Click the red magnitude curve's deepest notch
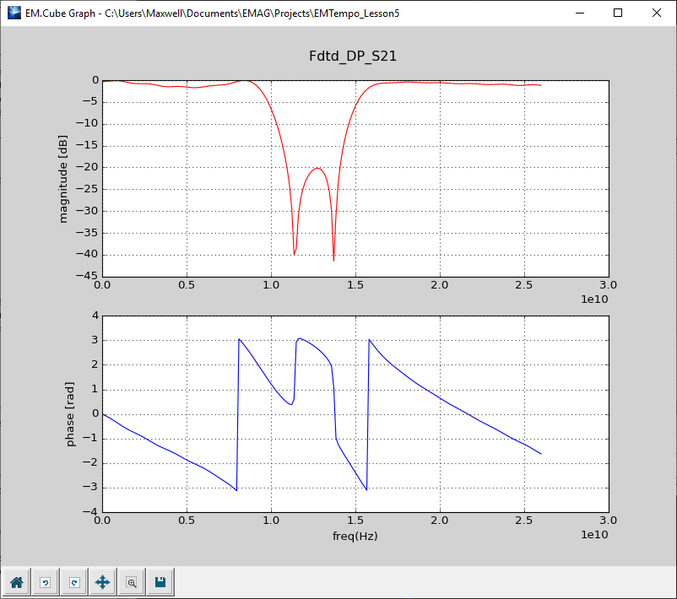677x599 pixels. 334,259
